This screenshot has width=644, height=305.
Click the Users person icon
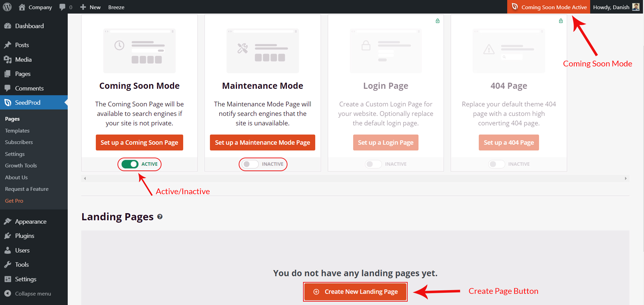pyautogui.click(x=7, y=250)
